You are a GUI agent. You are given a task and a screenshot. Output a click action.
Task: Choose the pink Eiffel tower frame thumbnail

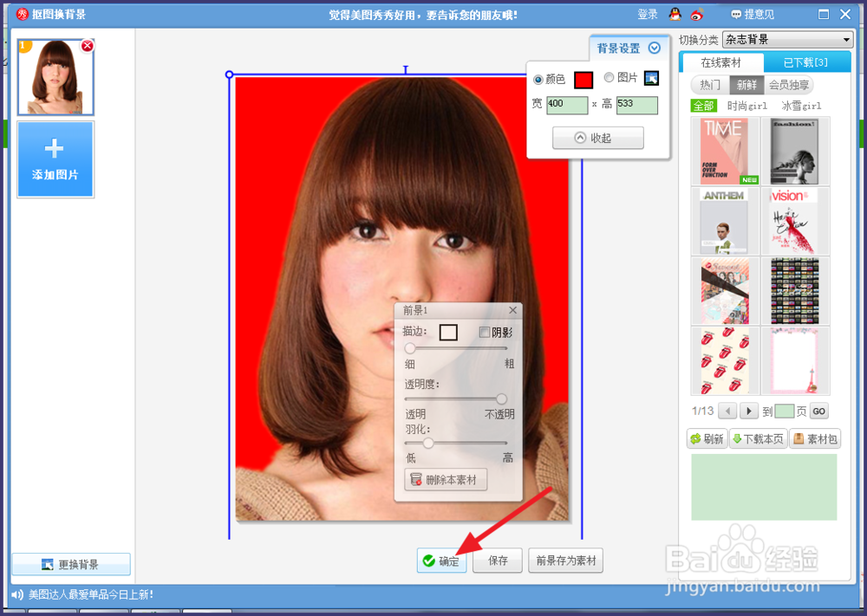click(795, 360)
